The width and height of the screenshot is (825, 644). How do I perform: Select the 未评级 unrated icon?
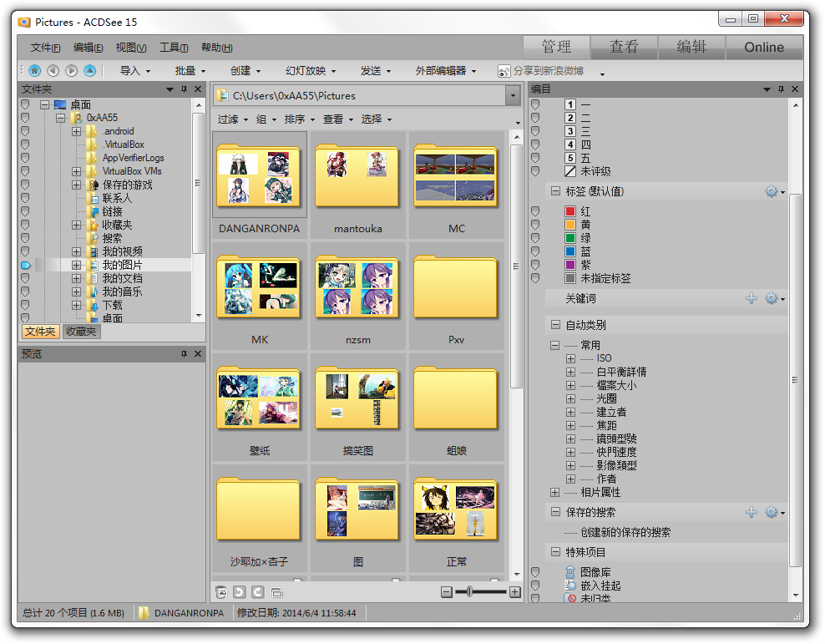(570, 171)
